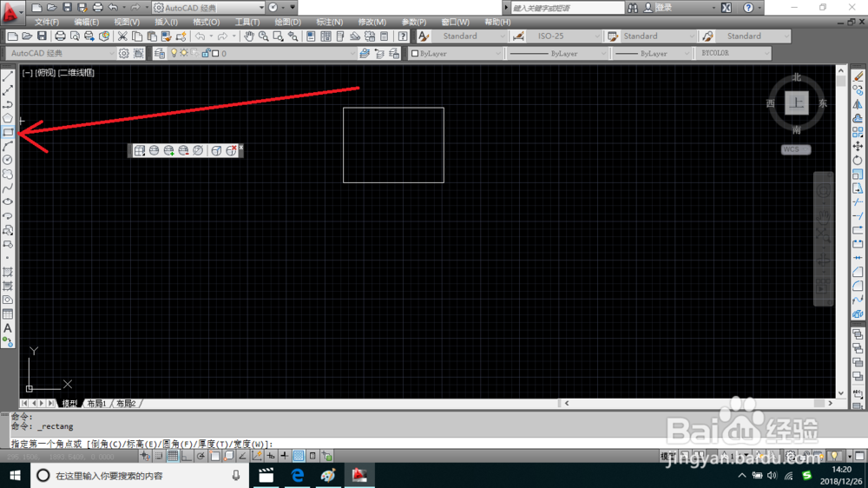Activate the Pan hand tool
This screenshot has width=868, height=488.
[248, 36]
